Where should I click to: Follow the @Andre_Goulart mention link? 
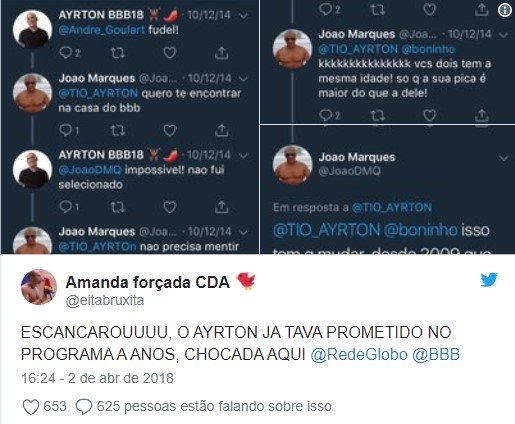102,30
